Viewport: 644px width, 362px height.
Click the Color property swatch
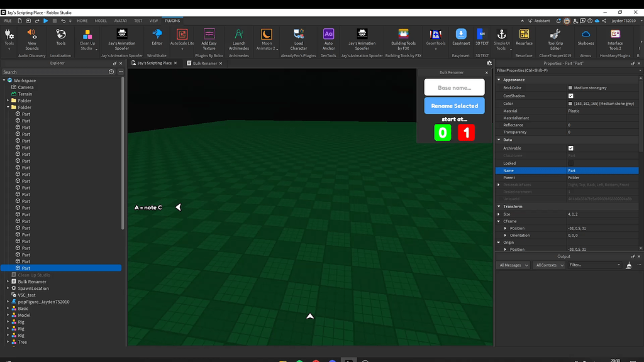(570, 104)
